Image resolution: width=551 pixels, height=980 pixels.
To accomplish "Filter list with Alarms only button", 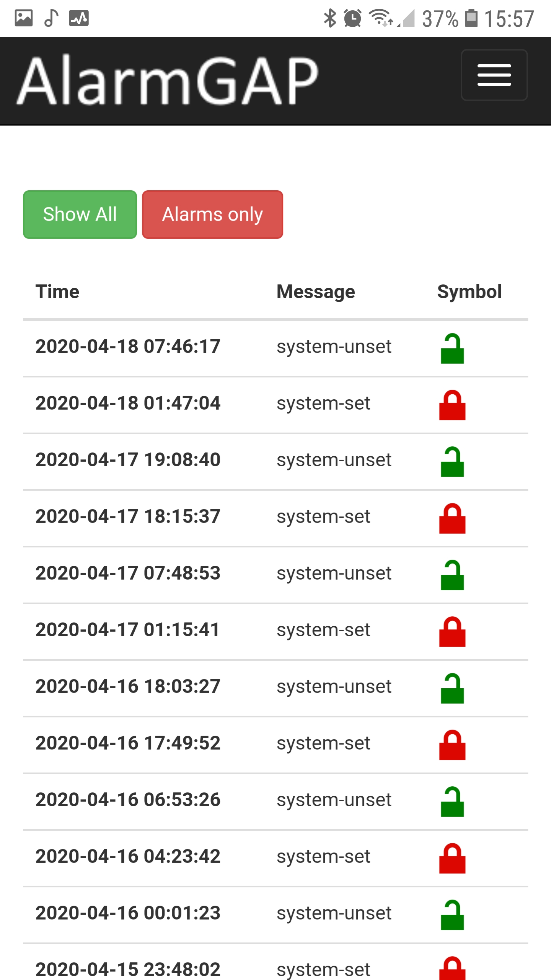I will pyautogui.click(x=212, y=214).
